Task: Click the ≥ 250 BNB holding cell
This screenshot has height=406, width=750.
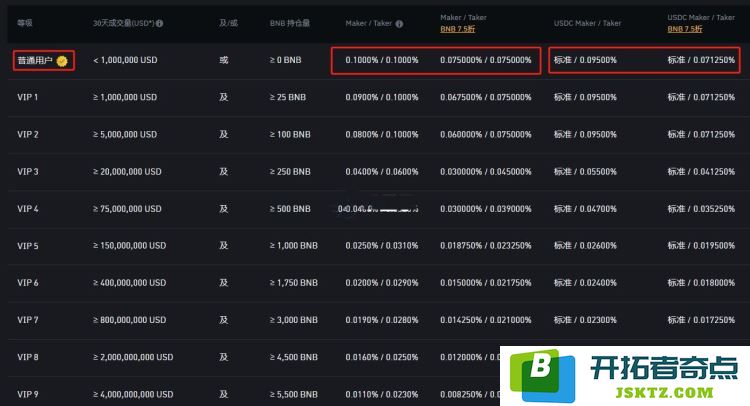Action: click(x=290, y=172)
